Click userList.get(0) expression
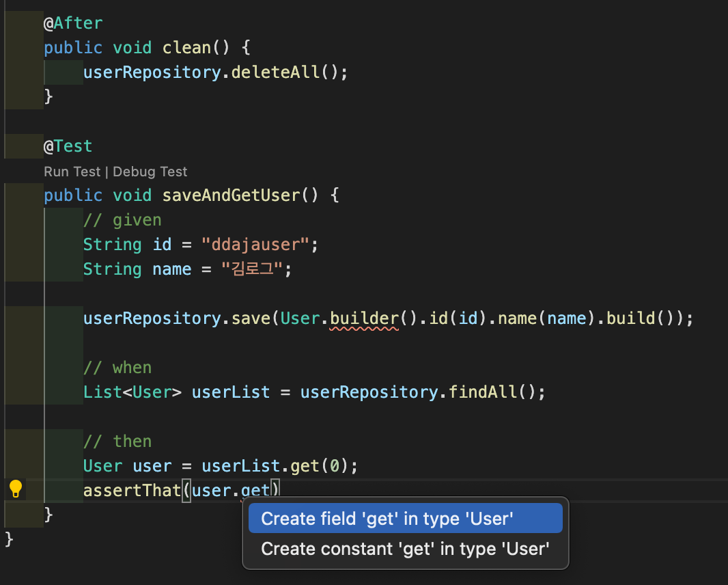The height and width of the screenshot is (585, 728). [275, 466]
